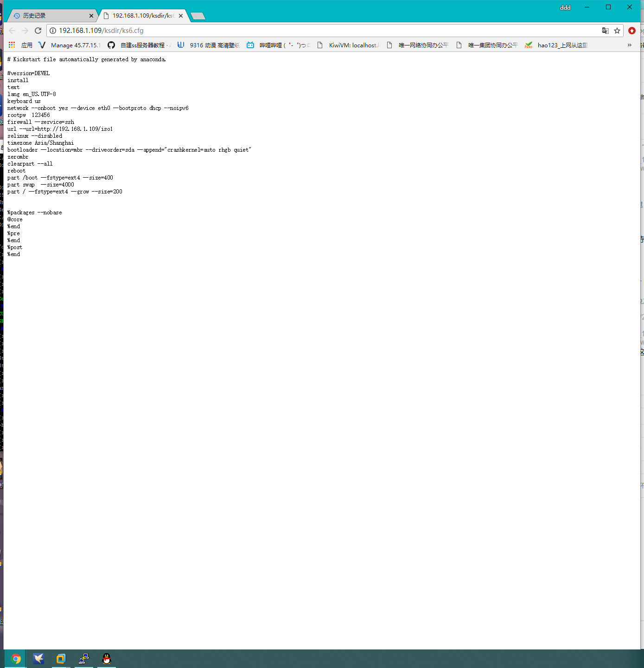Click the '%packages --nobase' line

35,212
